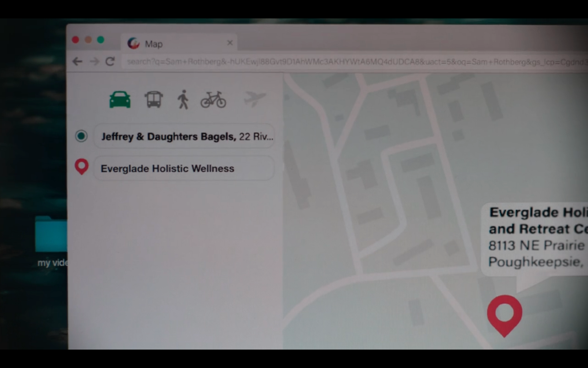Switch to public transit bus mode
Screen dimensions: 588x368
[x=153, y=99]
